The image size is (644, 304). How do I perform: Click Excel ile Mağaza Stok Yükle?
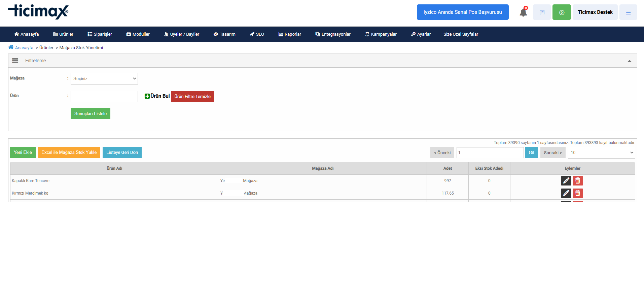coord(69,152)
